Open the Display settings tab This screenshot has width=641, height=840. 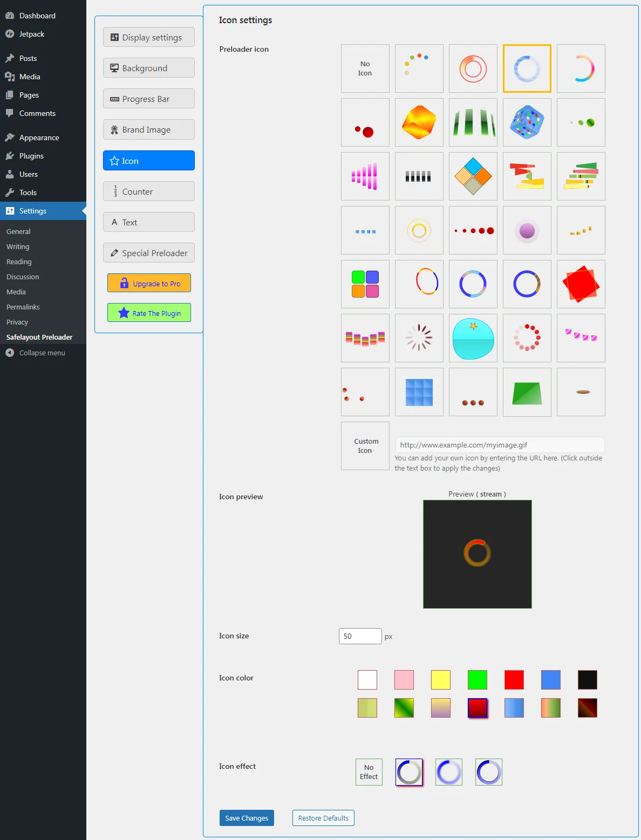149,37
